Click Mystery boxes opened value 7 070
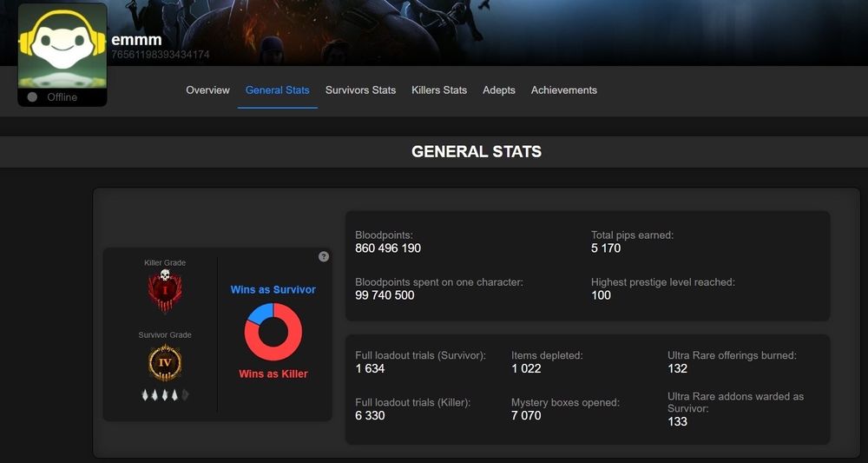The height and width of the screenshot is (463, 868). [x=526, y=415]
